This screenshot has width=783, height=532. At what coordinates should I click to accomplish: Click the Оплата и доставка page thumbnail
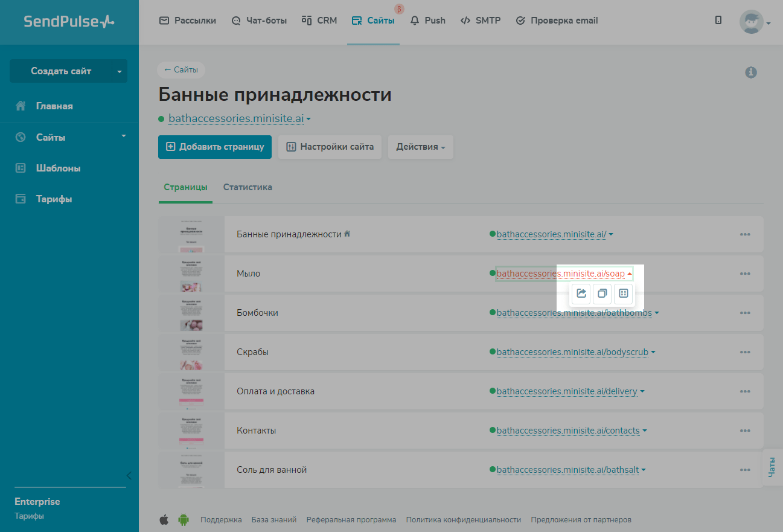pos(191,391)
